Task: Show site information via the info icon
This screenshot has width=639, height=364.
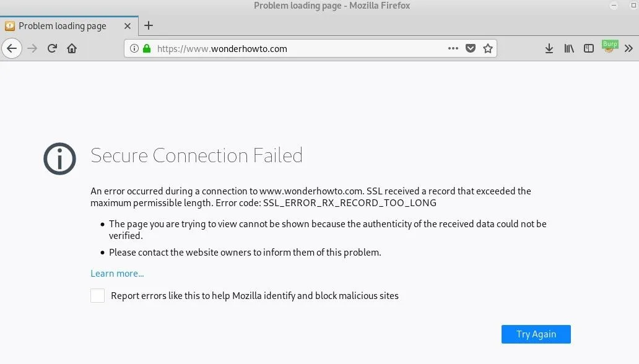Action: point(134,48)
